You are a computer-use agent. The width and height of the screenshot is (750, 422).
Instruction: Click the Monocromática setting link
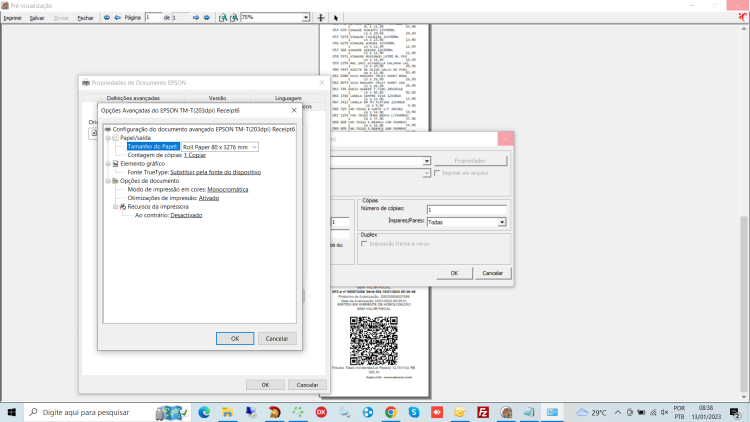(x=228, y=189)
